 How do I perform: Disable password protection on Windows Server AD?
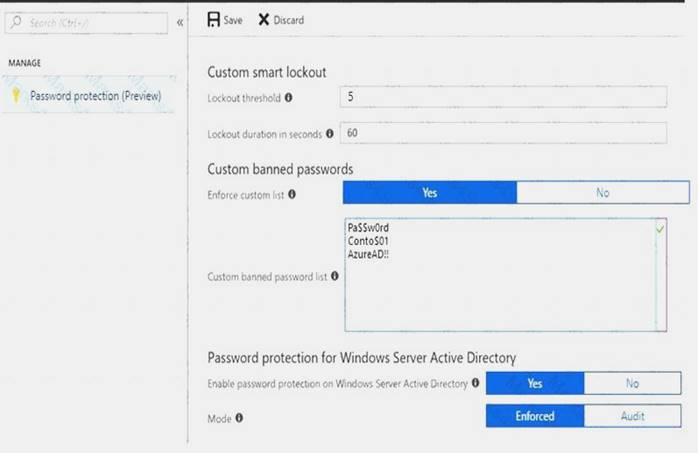632,383
